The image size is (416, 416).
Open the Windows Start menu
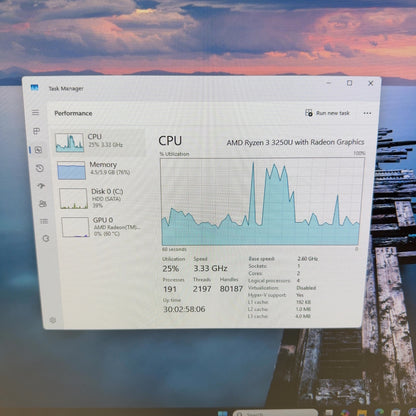pos(222,414)
